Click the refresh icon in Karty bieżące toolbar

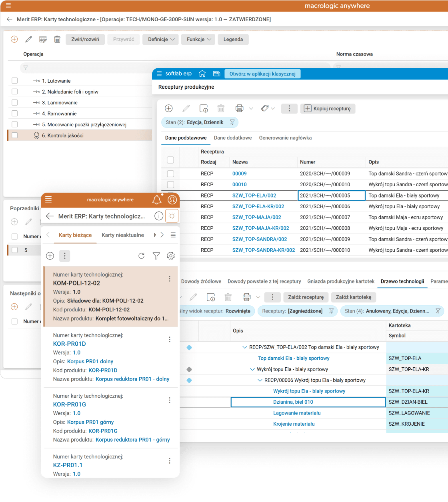pyautogui.click(x=141, y=256)
